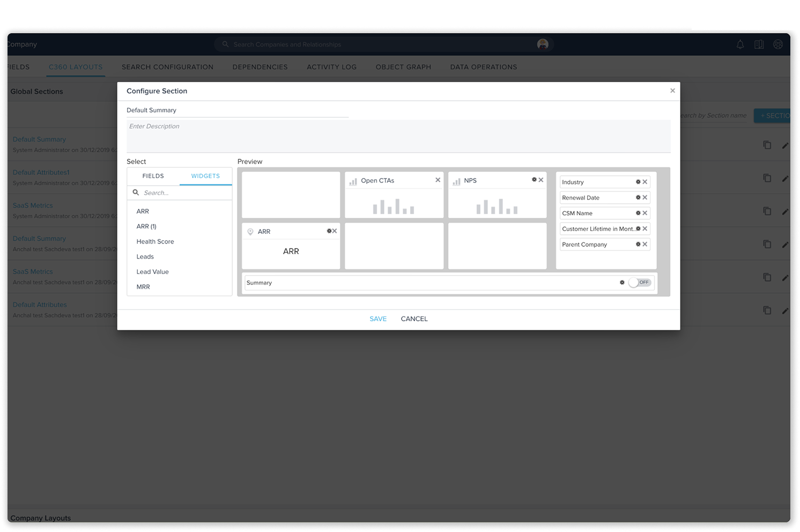Remove the ARR widget card from preview

335,231
